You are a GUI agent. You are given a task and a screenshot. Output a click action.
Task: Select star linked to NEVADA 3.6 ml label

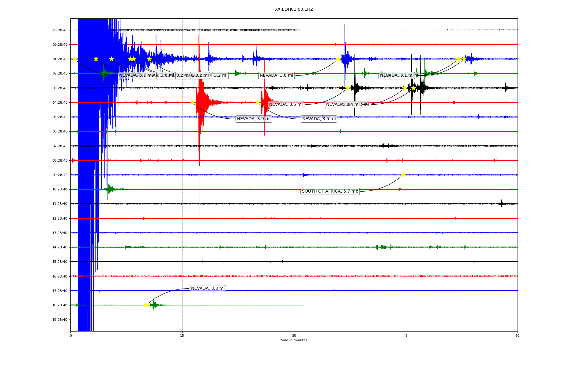point(338,59)
